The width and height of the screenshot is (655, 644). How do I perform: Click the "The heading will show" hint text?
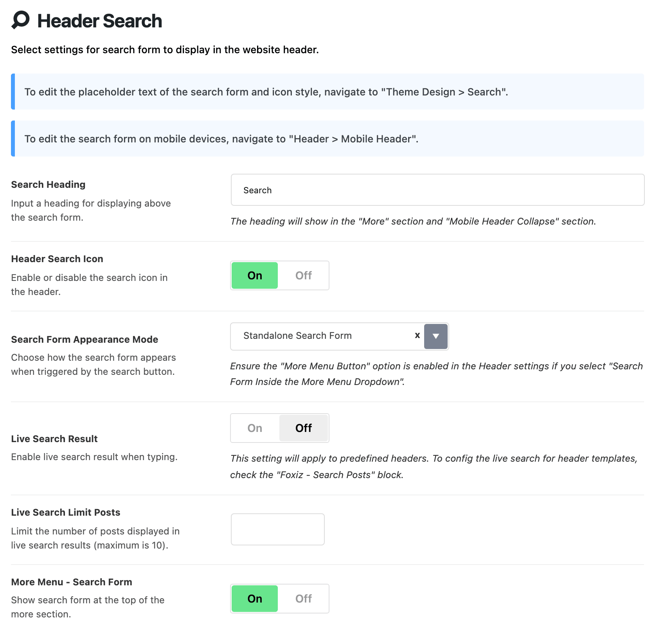413,221
